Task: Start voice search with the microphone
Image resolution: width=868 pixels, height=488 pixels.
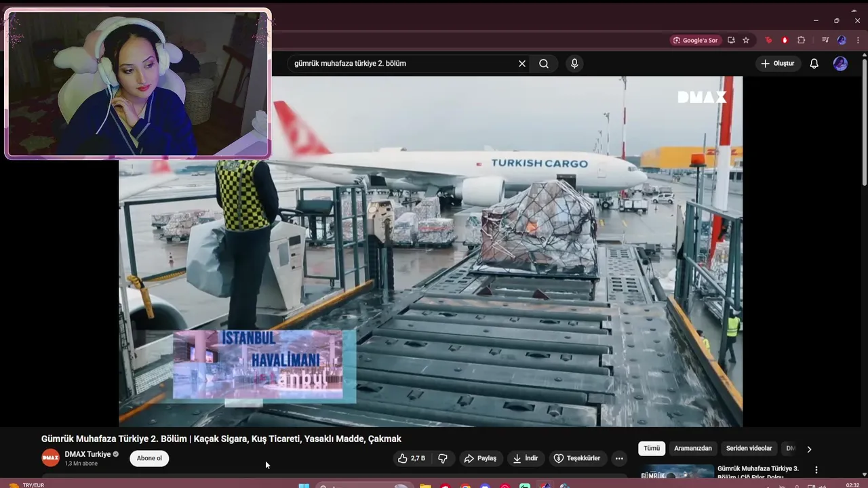Action: 574,64
